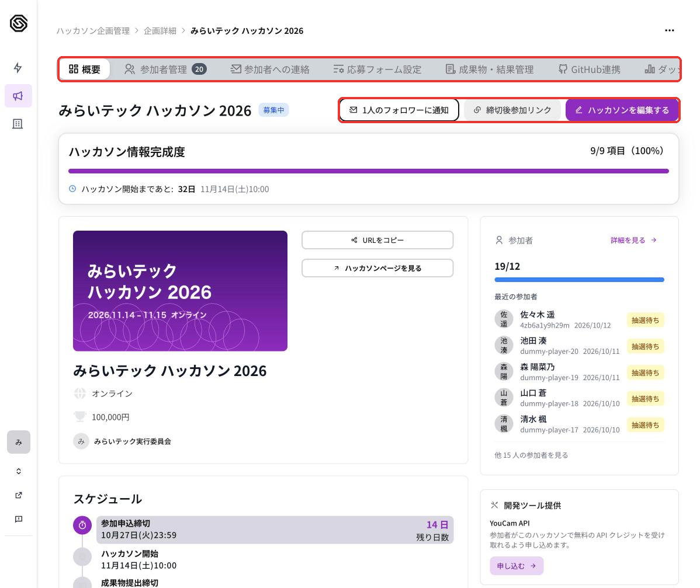Click 清水 楓 participant avatar
700x588 pixels.
504,424
